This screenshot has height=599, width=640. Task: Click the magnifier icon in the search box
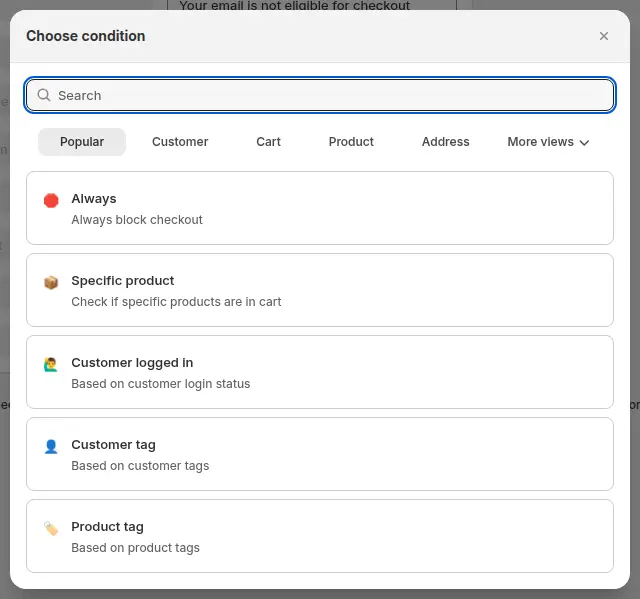point(44,95)
